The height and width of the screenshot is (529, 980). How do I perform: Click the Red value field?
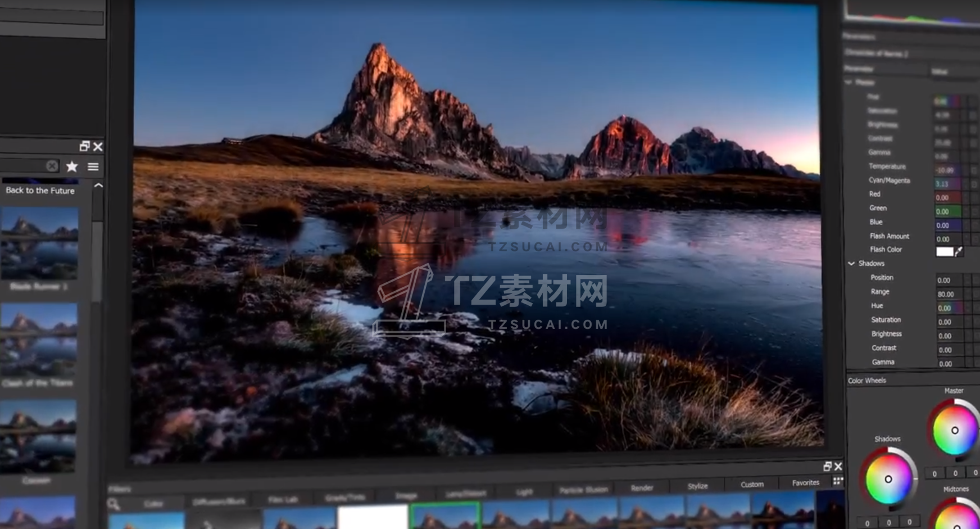(x=949, y=198)
